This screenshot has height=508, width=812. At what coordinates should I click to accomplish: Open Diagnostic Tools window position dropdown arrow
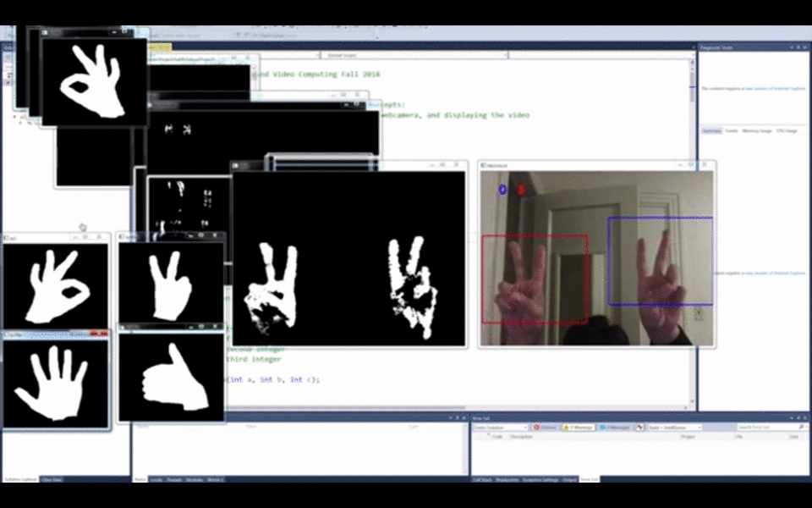(792, 47)
